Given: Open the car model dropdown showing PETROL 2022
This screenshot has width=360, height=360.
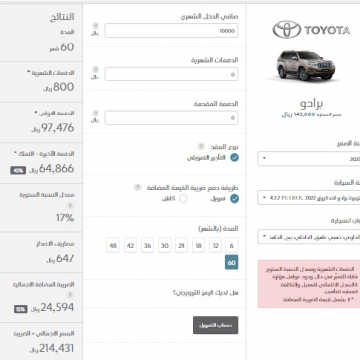Looking at the screenshot, I should tap(309, 197).
